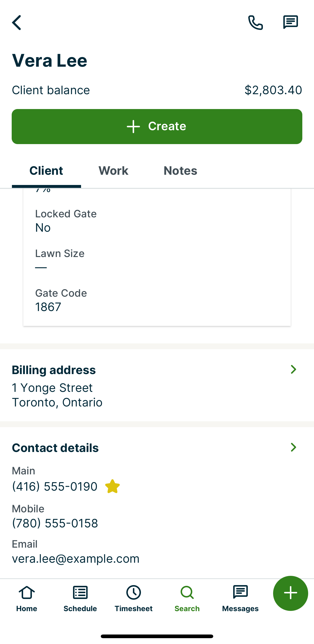Viewport: 314px width, 644px height.
Task: Open Messages in bottom navigation
Action: pyautogui.click(x=240, y=598)
